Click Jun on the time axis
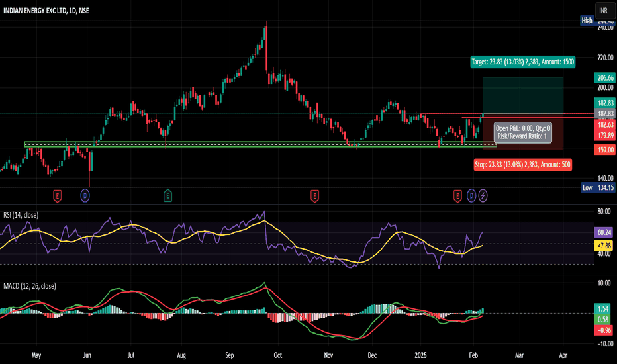Screen dimensions: 617x364 click(87, 355)
